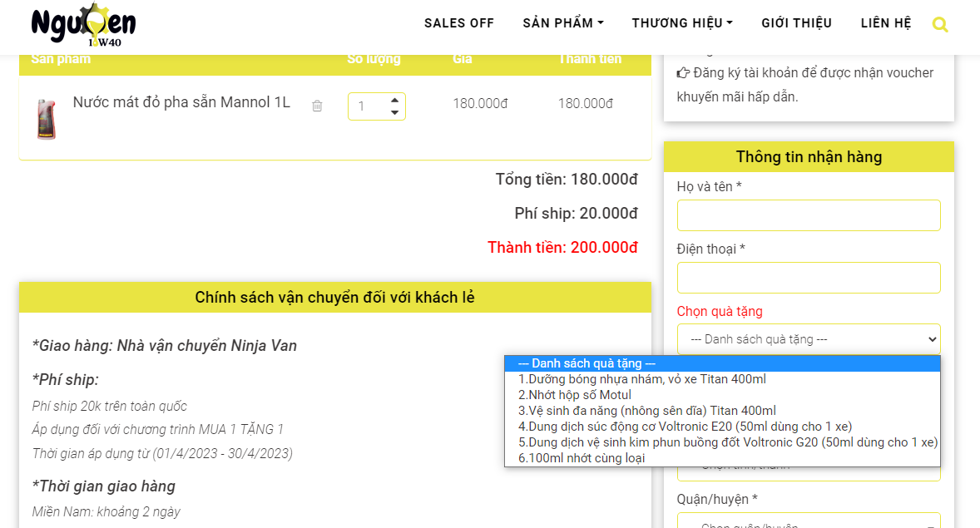This screenshot has width=980, height=528.
Task: Click the Phí ship 20k trên toàn quốc line
Action: pyautogui.click(x=109, y=406)
